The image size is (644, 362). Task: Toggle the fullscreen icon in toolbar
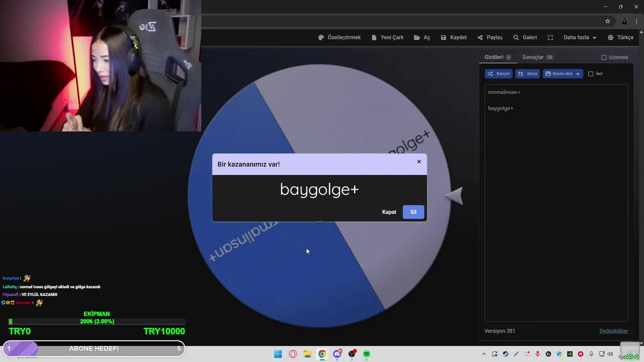[x=550, y=38]
